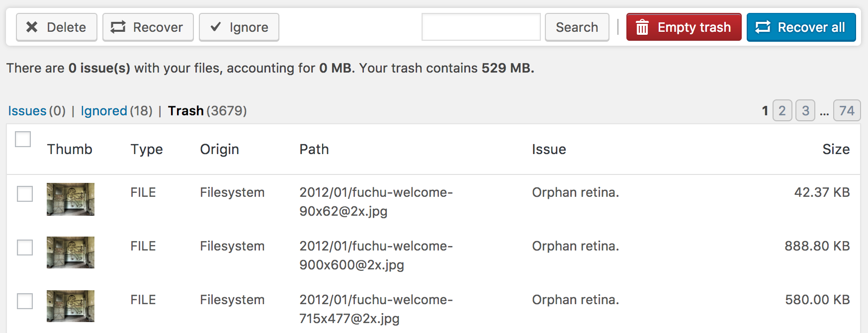Go to last page 74
This screenshot has height=333, width=868.
[x=847, y=110]
